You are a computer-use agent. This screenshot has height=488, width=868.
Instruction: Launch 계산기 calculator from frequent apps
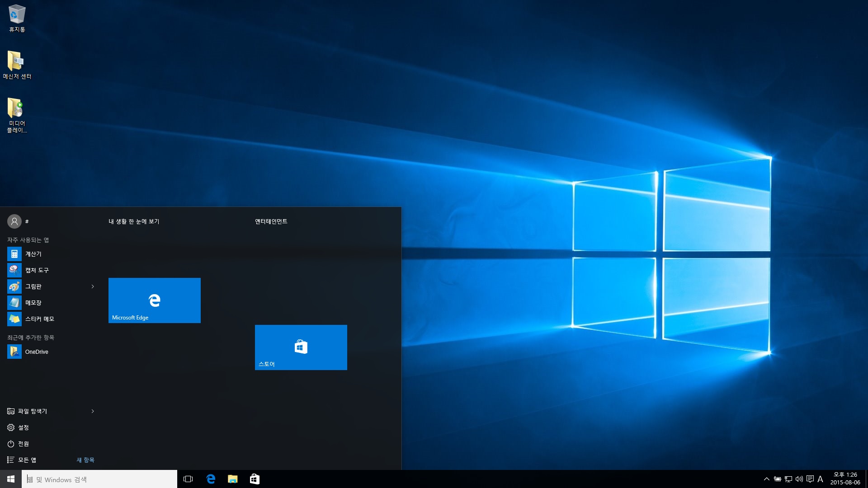point(51,254)
